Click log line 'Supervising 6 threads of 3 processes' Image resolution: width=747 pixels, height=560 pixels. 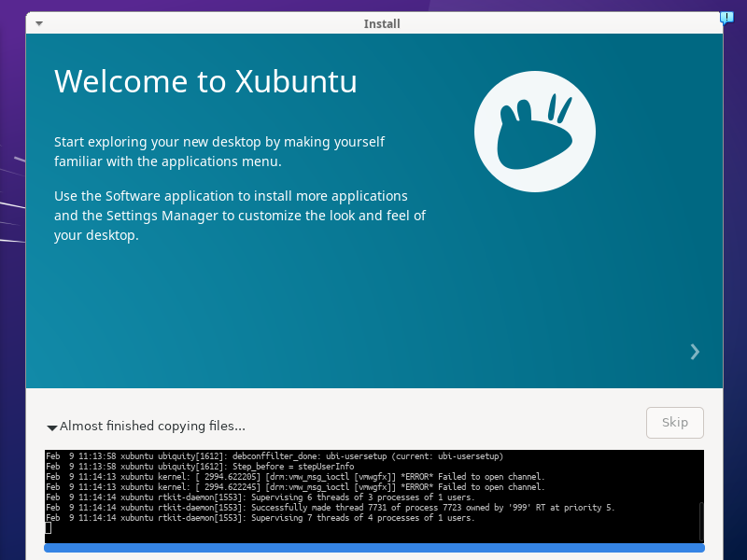click(x=261, y=497)
